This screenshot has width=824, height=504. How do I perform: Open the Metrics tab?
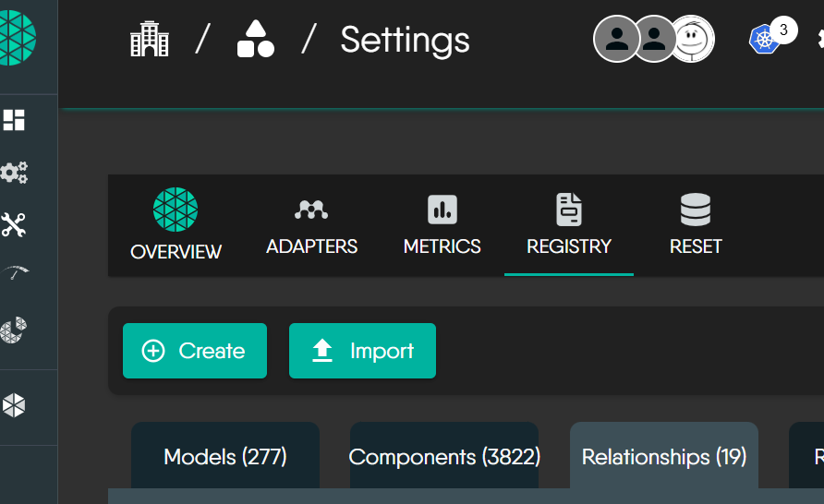point(442,225)
